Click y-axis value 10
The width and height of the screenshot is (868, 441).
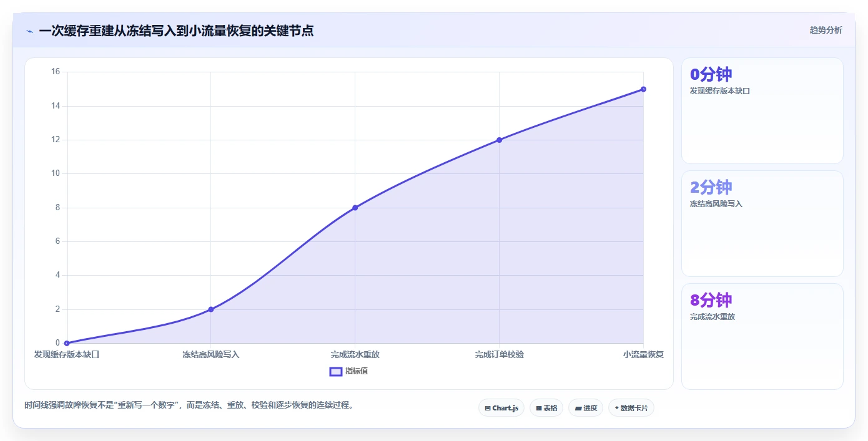coord(56,173)
